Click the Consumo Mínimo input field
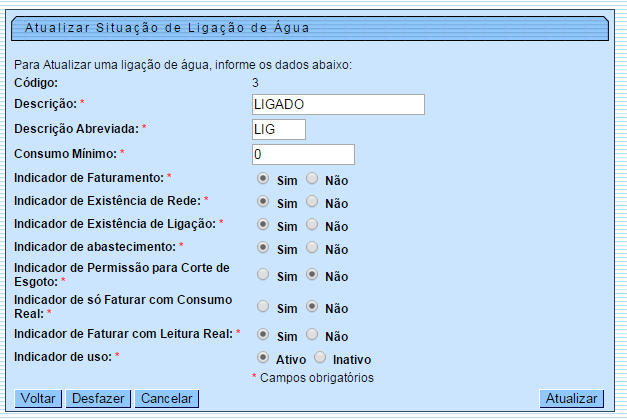627x419 pixels. (x=304, y=154)
